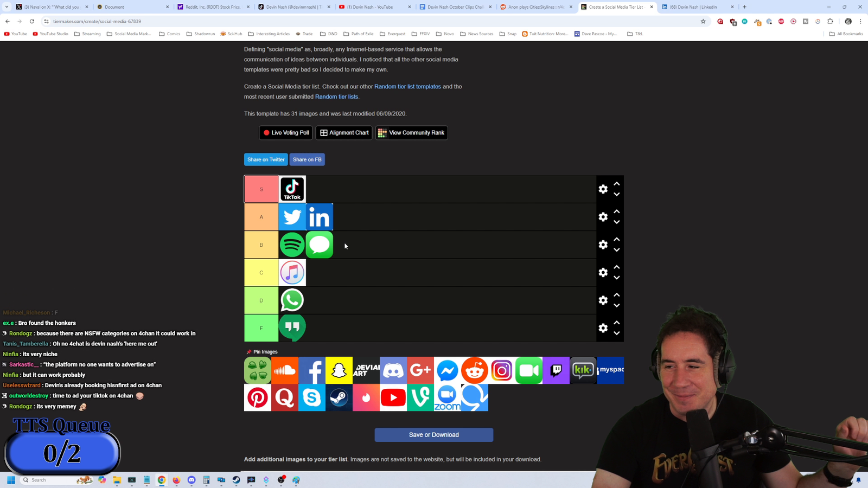The width and height of the screenshot is (868, 488).
Task: Click the Hangouts quote icon in F tier
Action: click(x=292, y=328)
